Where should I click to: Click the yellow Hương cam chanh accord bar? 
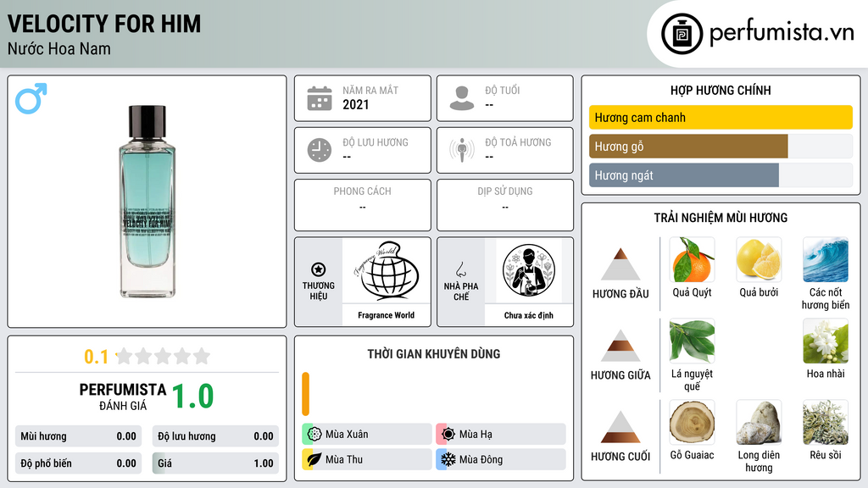pos(721,117)
